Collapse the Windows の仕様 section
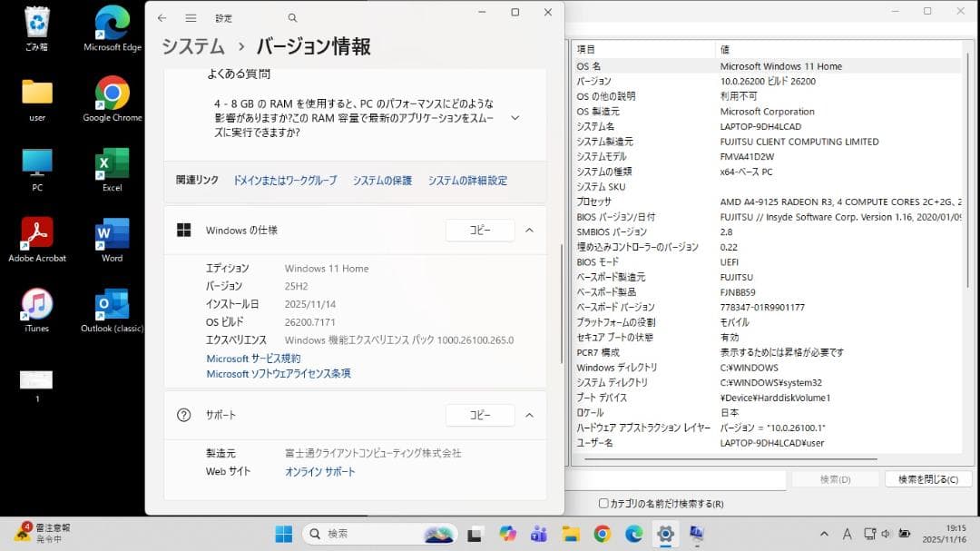 (x=529, y=230)
